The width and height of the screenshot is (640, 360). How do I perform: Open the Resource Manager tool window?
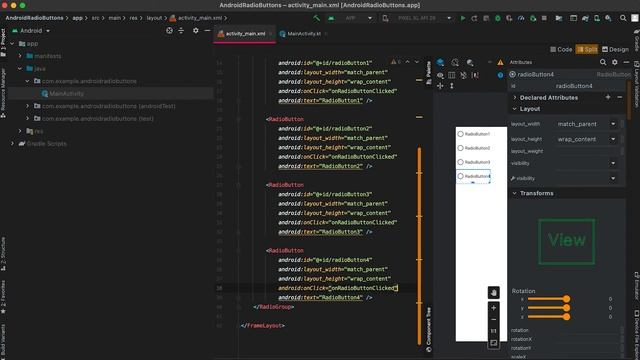click(x=3, y=93)
